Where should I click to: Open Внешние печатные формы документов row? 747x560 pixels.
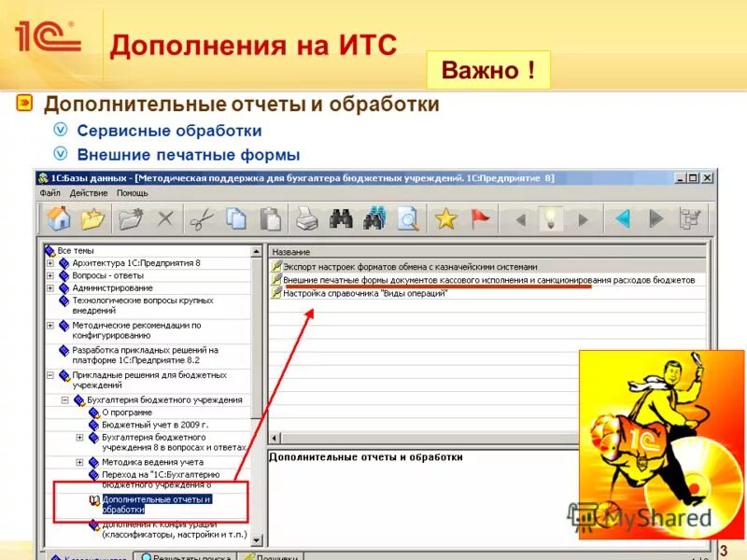pyautogui.click(x=486, y=280)
